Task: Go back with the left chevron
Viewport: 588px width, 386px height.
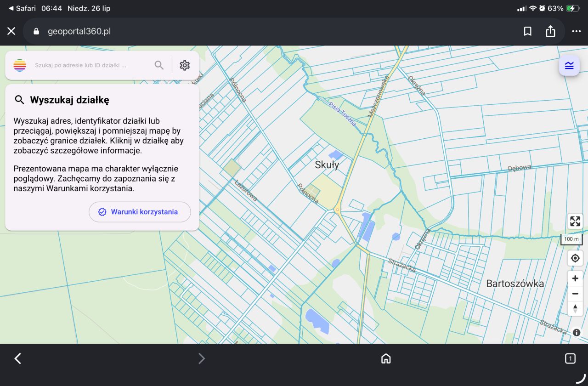Action: [x=18, y=358]
